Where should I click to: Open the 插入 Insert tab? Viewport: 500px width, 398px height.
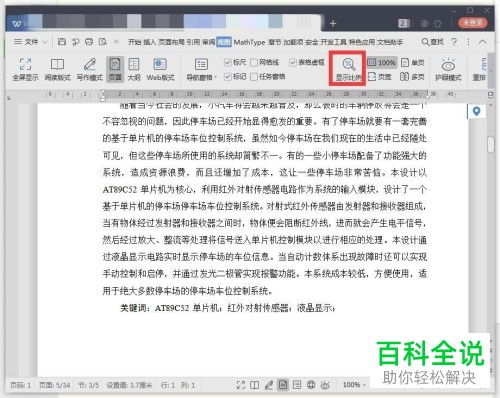150,42
